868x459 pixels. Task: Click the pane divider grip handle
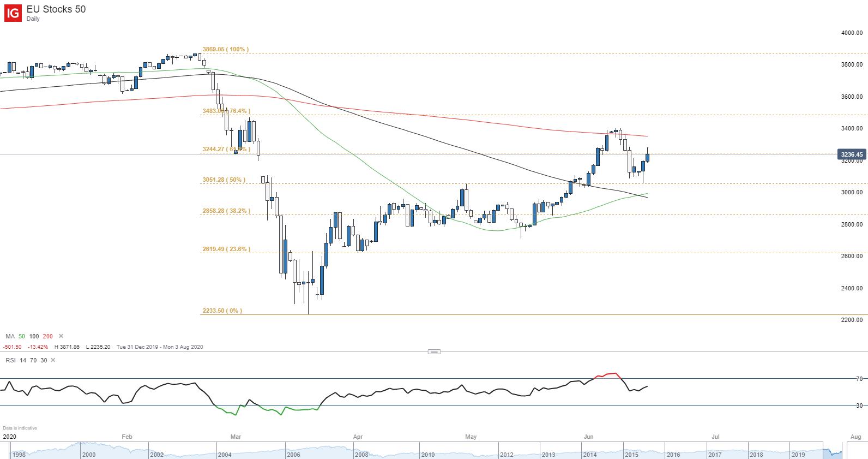point(434,351)
